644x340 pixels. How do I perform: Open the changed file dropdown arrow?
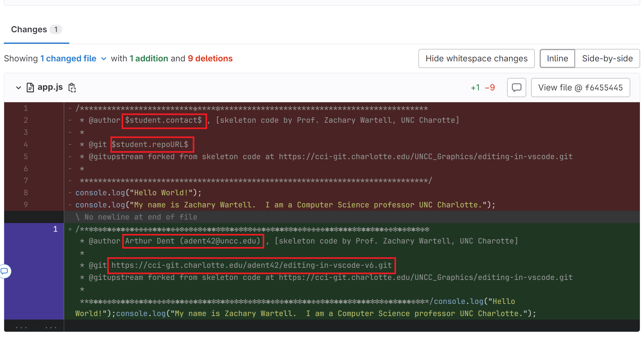pos(104,59)
